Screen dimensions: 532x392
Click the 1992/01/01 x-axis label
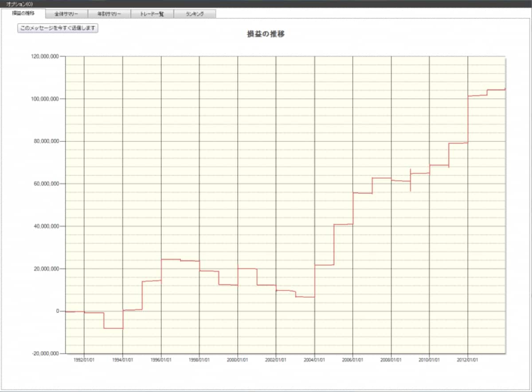84,360
